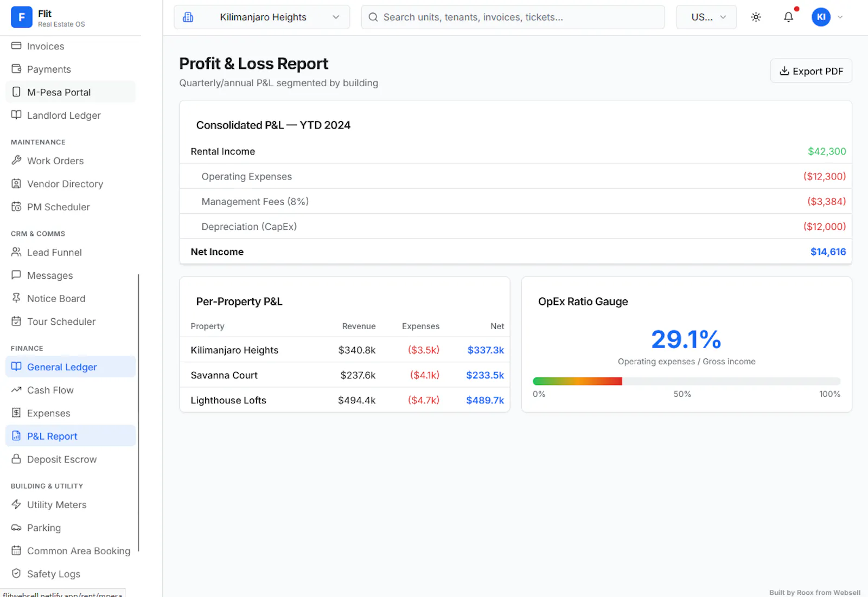Open the P&L Report link

[x=71, y=436]
